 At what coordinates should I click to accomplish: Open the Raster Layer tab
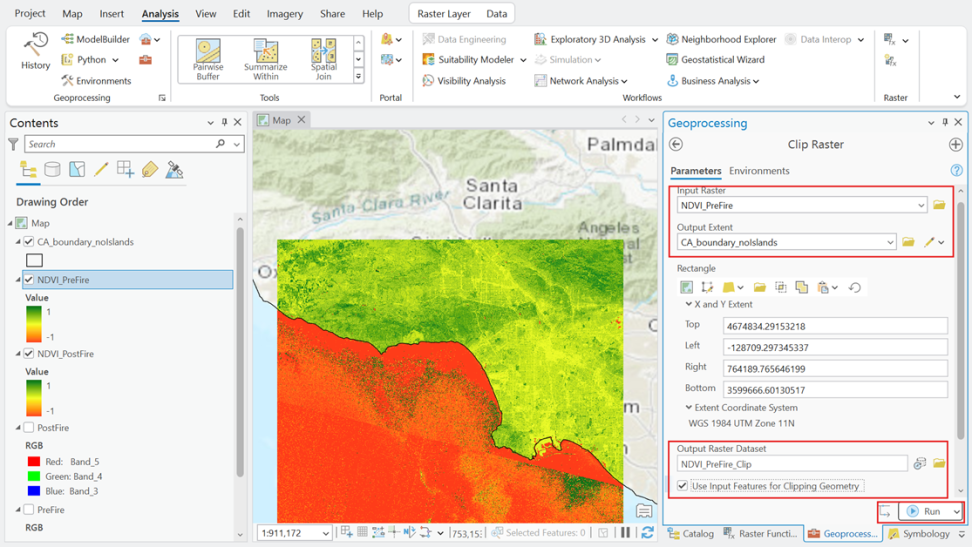[x=444, y=13]
